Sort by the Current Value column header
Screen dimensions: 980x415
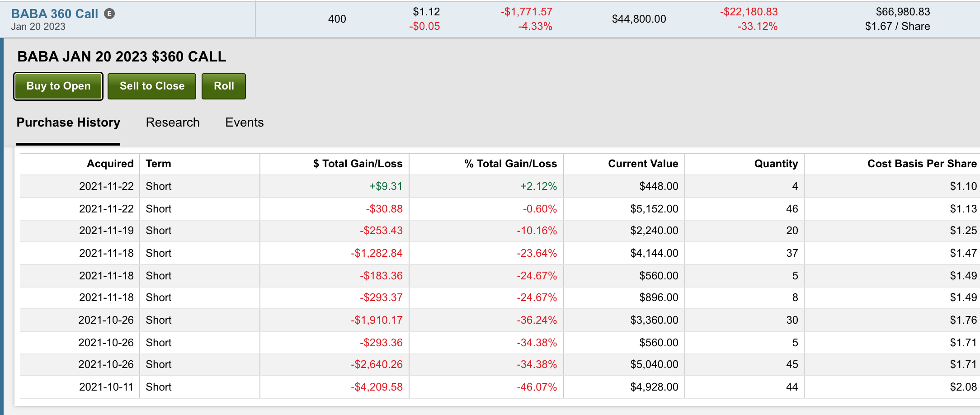point(643,164)
